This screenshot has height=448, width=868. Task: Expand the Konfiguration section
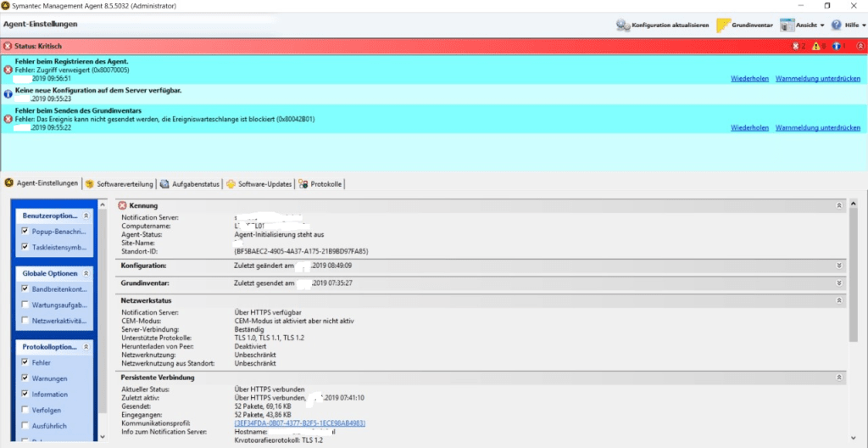coord(838,266)
